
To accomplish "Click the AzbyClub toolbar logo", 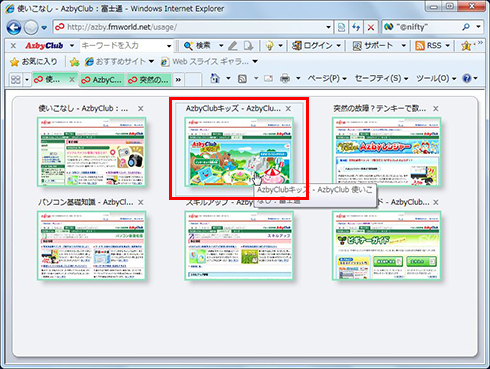I will (x=44, y=46).
